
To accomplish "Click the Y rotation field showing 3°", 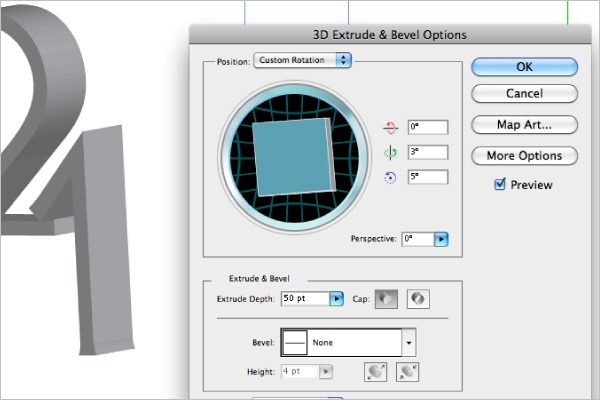I will 428,152.
